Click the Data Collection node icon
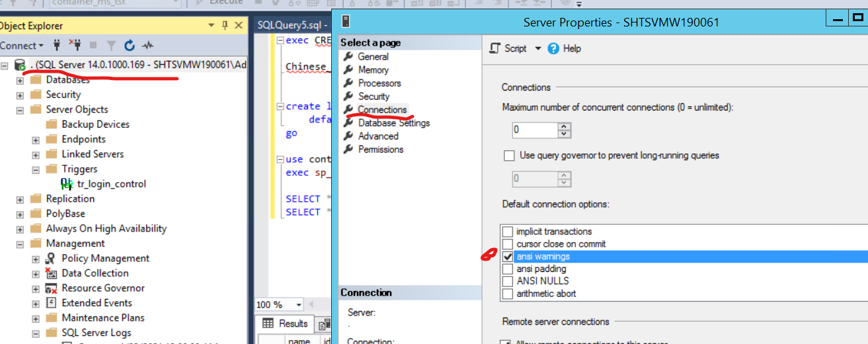The width and height of the screenshot is (868, 344). pyautogui.click(x=51, y=273)
